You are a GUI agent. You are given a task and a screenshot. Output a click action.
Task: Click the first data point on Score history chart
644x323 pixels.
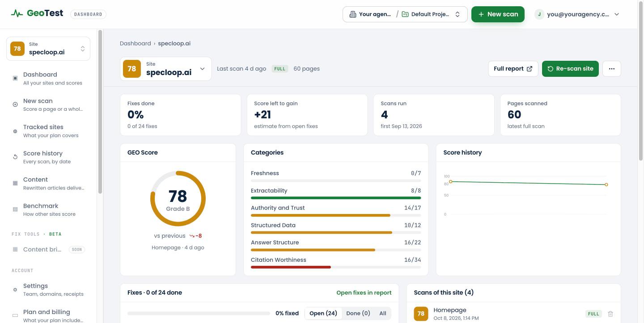(x=451, y=181)
